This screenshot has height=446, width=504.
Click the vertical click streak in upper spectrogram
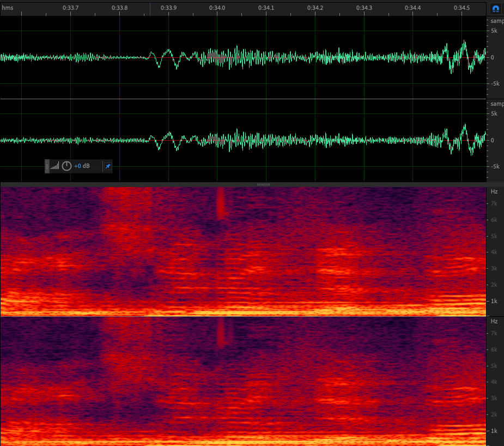(x=220, y=203)
